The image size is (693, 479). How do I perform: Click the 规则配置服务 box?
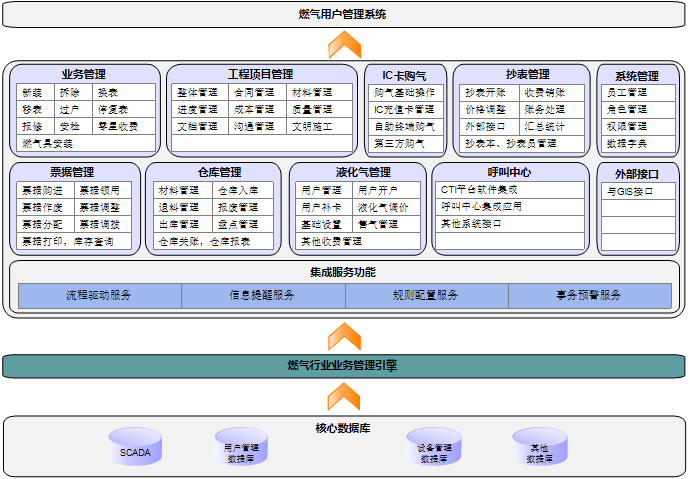[x=426, y=296]
